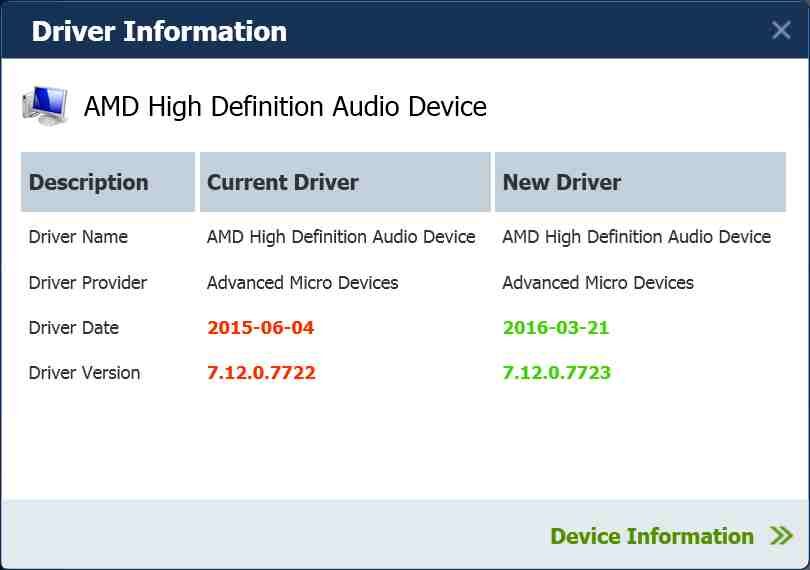810x570 pixels.
Task: Click the current driver version 7.12.0.7722
Action: coord(261,373)
